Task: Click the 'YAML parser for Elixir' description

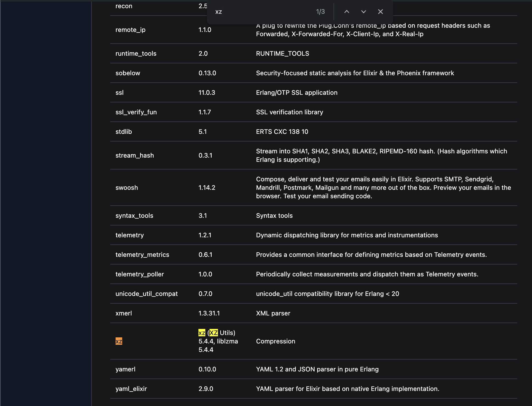Action: point(348,389)
